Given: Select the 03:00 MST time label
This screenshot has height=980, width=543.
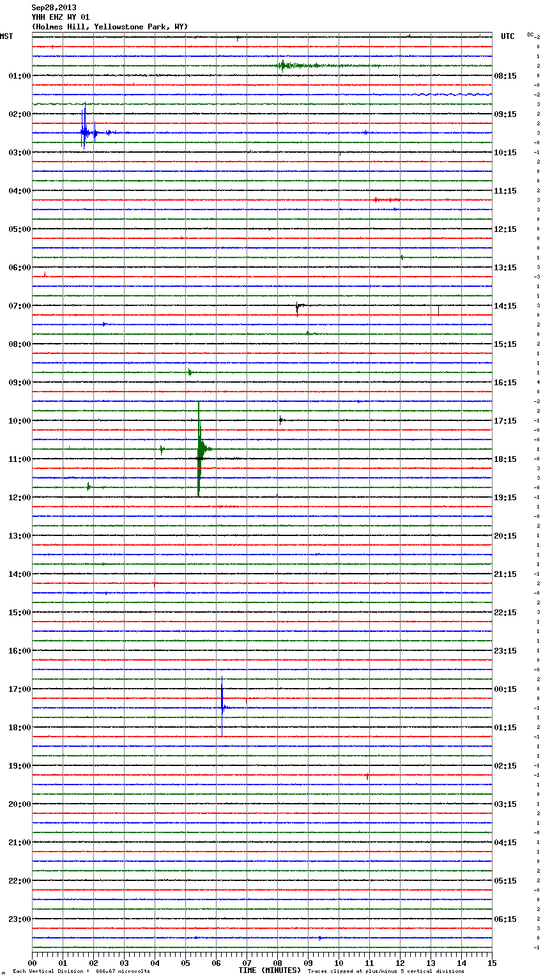Looking at the screenshot, I should (19, 153).
